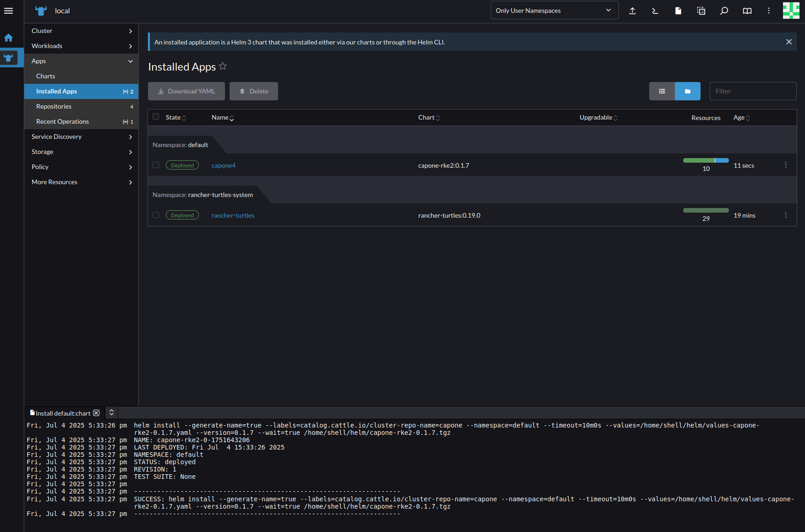805x532 pixels.
Task: Toggle the bottom log panel collapse arrows
Action: tap(111, 412)
